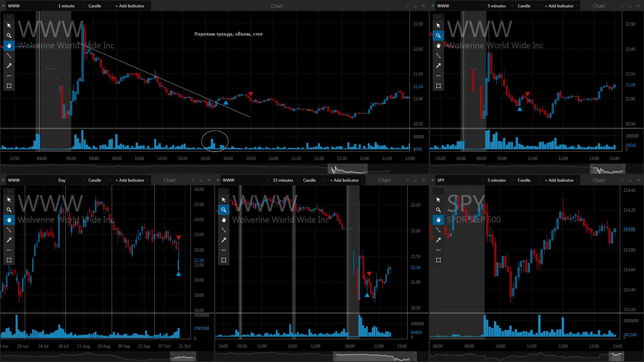Click the left chevron in SPY chart header
644x362 pixels.
pos(623,180)
